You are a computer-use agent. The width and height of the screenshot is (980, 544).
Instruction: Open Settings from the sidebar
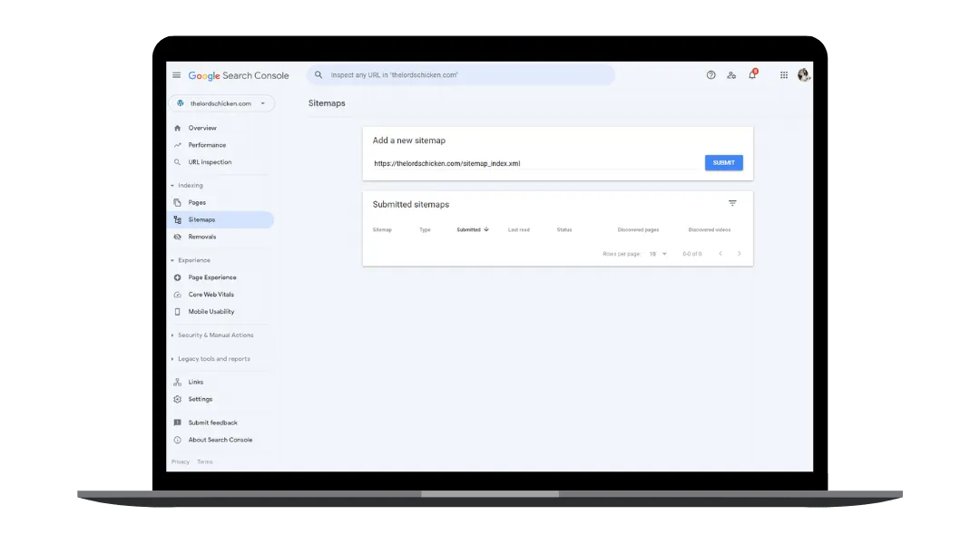pyautogui.click(x=200, y=399)
